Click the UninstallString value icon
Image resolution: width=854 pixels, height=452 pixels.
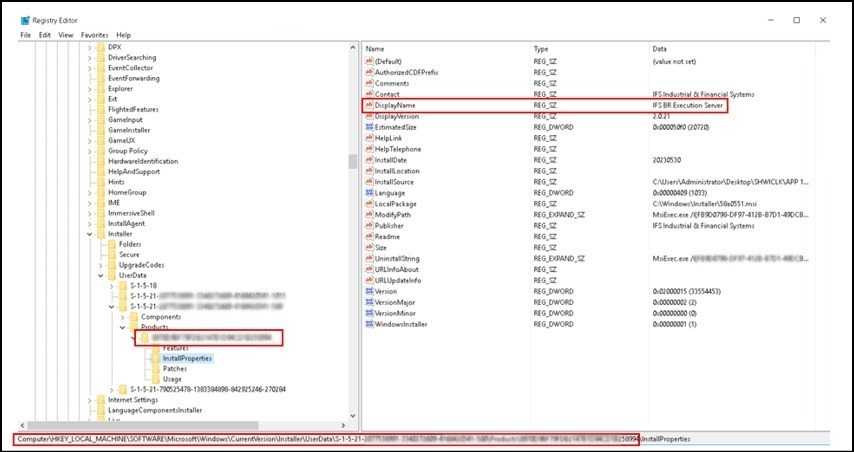click(368, 258)
